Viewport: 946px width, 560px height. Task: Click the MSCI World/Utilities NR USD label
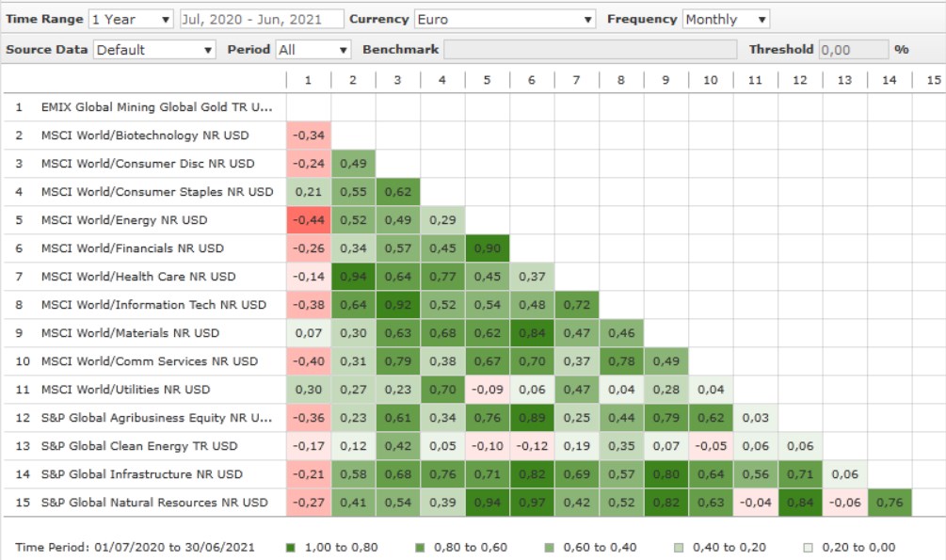point(125,390)
